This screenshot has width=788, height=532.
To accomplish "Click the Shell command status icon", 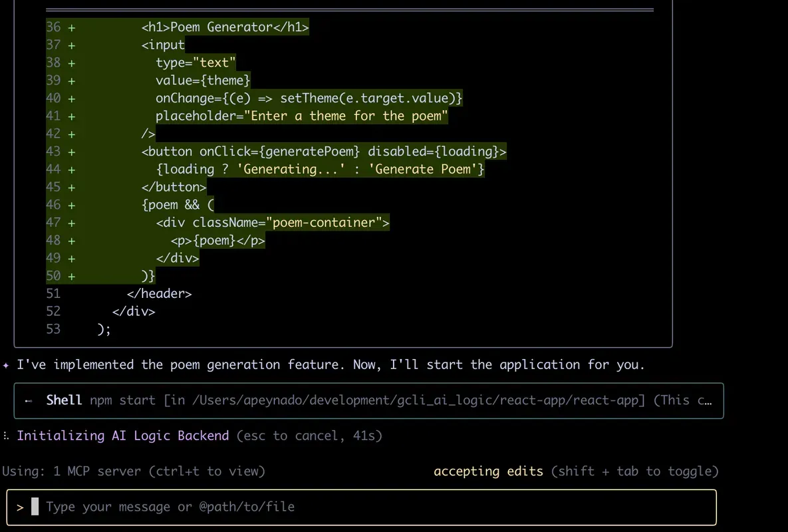I will [x=29, y=400].
